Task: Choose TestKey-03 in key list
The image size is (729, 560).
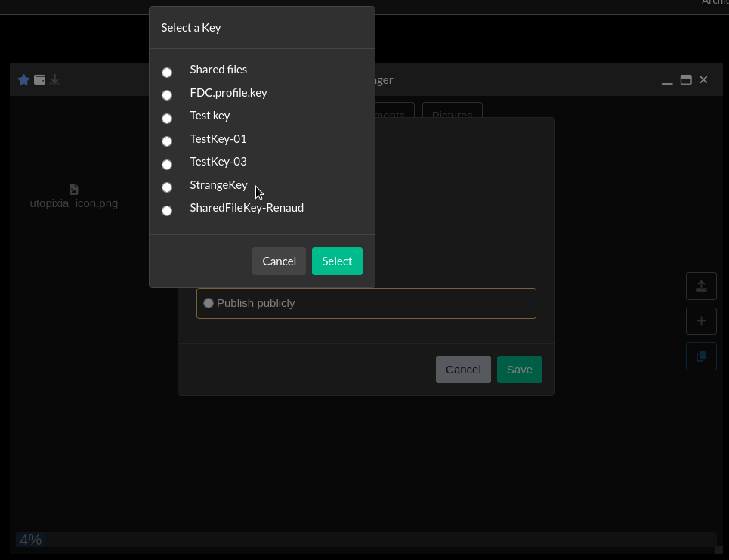Action: (x=167, y=165)
